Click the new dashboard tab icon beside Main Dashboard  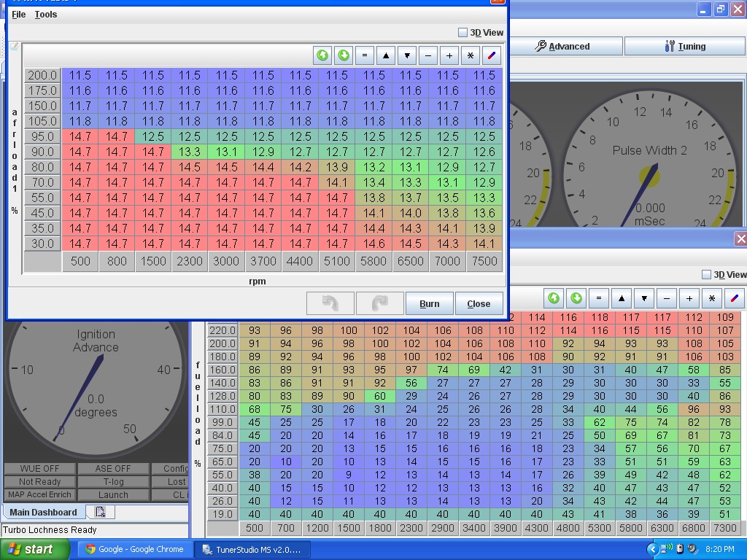[x=100, y=512]
